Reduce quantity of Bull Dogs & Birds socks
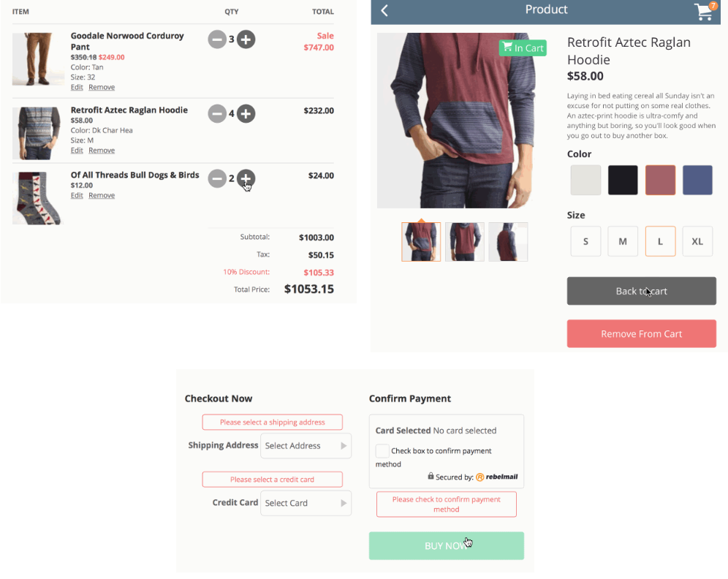 click(217, 178)
